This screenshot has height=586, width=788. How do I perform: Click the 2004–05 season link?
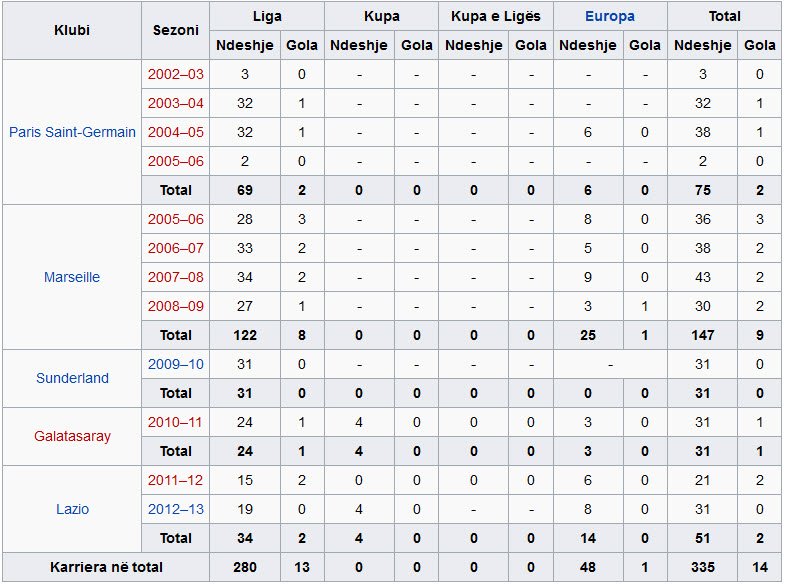[175, 132]
